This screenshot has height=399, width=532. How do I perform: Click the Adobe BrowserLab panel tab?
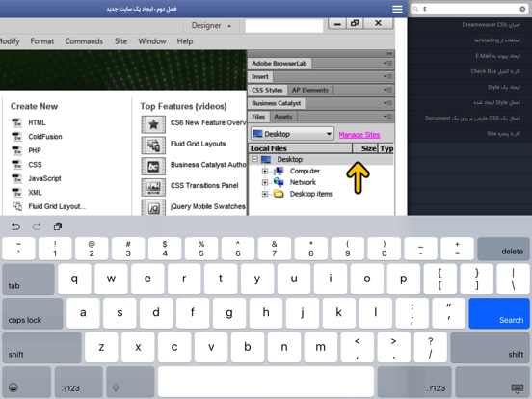(279, 63)
